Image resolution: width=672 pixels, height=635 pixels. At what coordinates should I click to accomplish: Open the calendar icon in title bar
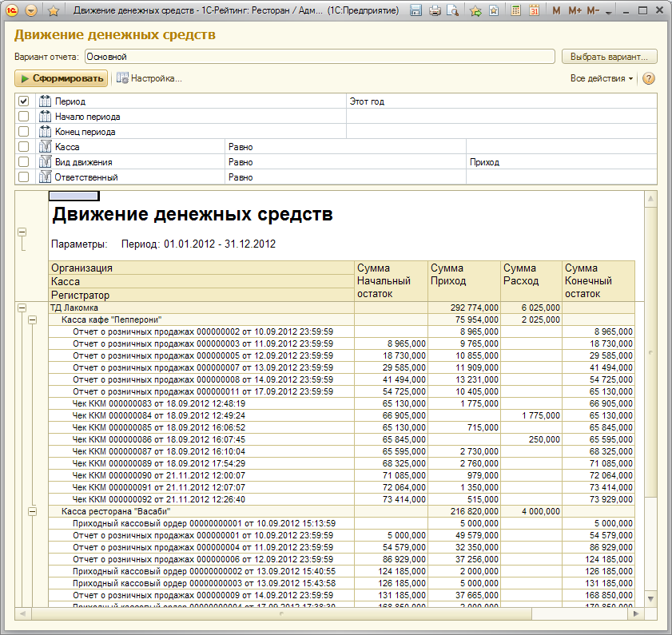coord(534,11)
